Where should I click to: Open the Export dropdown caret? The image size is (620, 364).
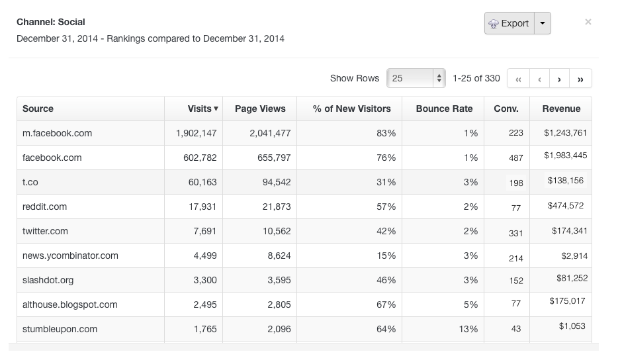tap(543, 23)
